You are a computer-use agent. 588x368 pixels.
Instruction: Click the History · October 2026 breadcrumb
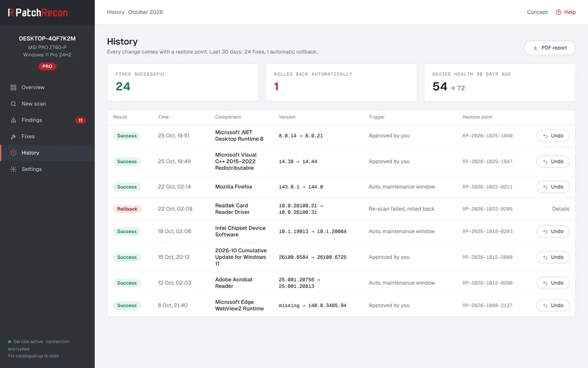coord(135,12)
